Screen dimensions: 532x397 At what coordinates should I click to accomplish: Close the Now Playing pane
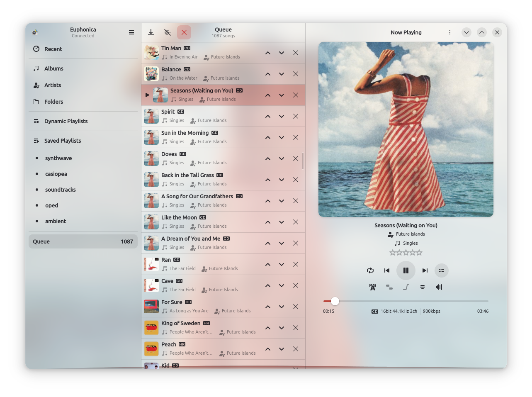497,32
